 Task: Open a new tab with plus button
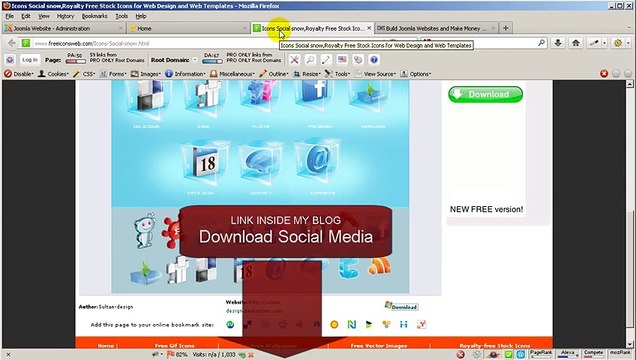coord(505,28)
